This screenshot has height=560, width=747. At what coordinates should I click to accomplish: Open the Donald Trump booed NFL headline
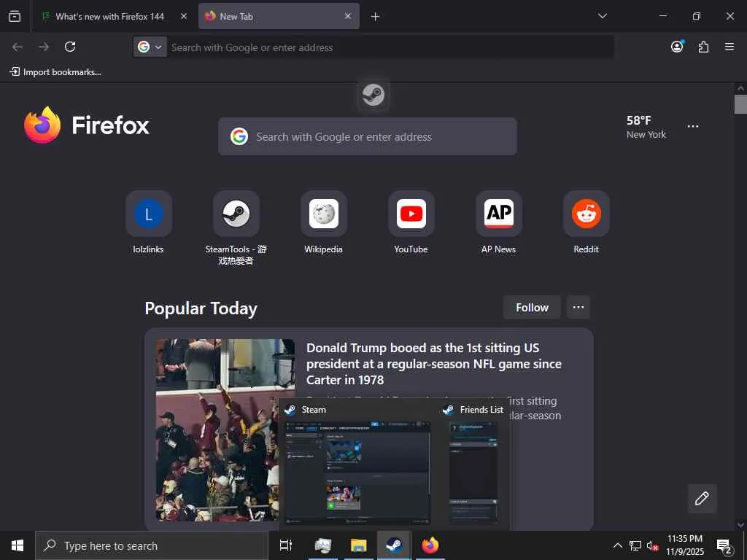tap(434, 364)
